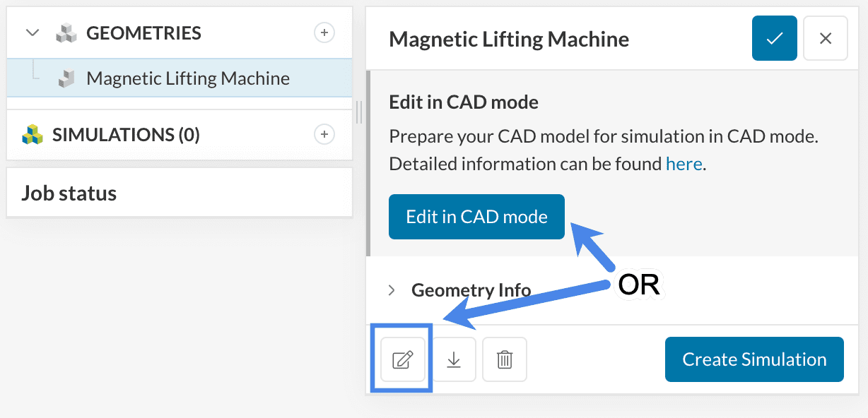Add a new simulation with the plus icon

[324, 134]
